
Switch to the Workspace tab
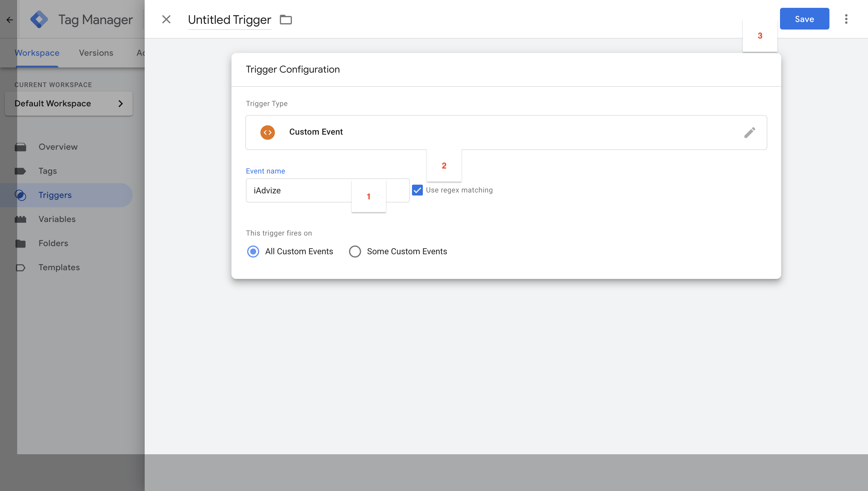(x=37, y=53)
